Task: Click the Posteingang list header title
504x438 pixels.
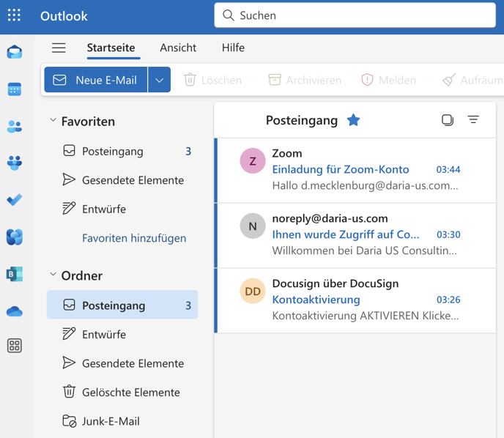Action: 302,121
